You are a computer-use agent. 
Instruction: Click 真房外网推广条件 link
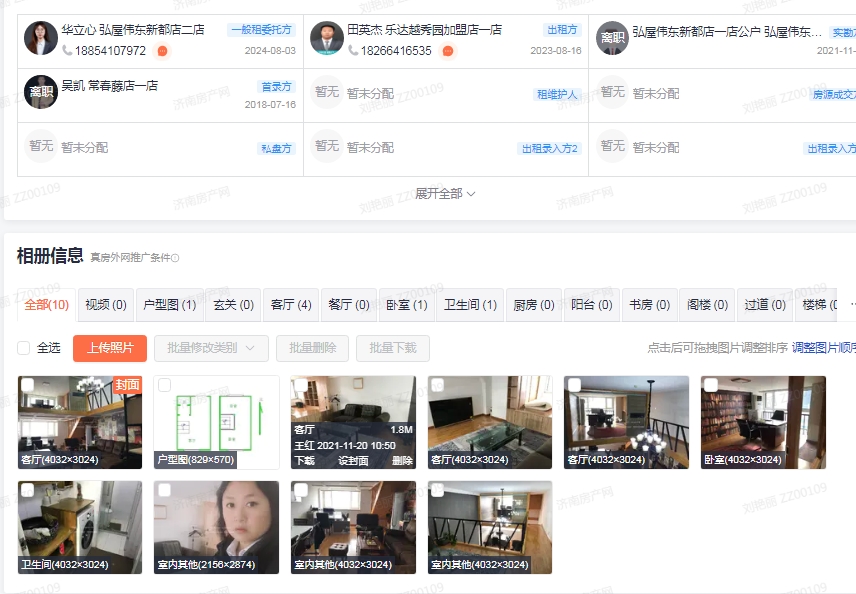[131, 258]
